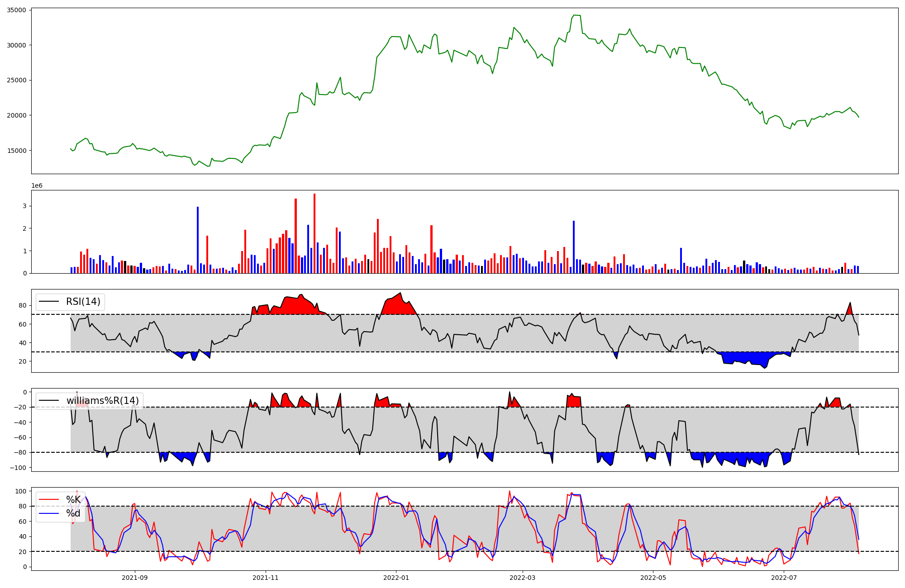905x588 pixels.
Task: Click the 1e6 volume scale label
Action: point(37,186)
